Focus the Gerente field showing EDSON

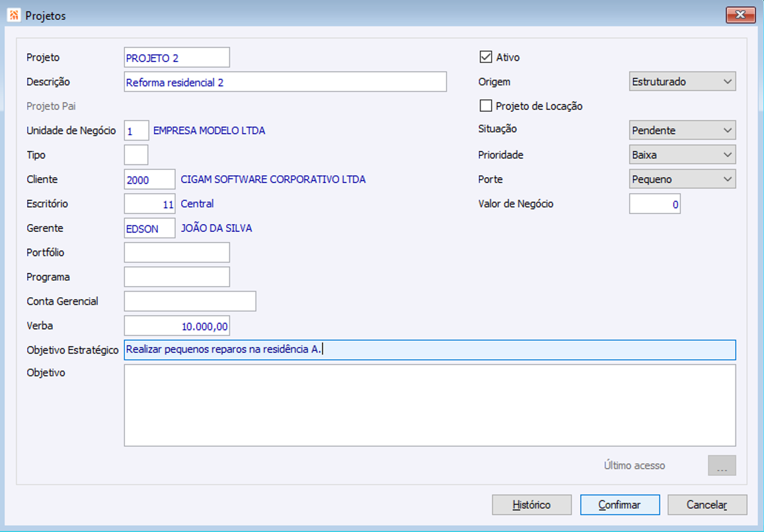(x=149, y=228)
